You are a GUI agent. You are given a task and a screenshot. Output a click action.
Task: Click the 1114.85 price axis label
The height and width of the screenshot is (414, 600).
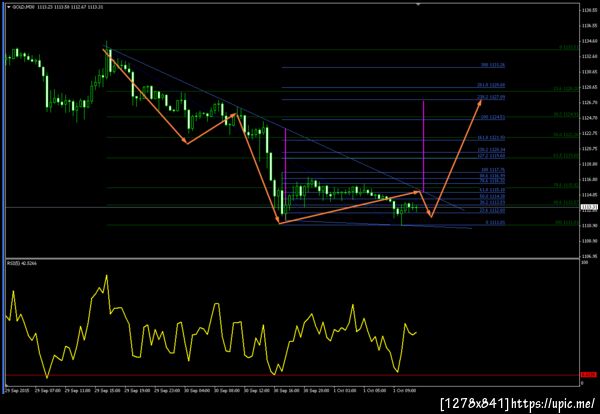(589, 195)
